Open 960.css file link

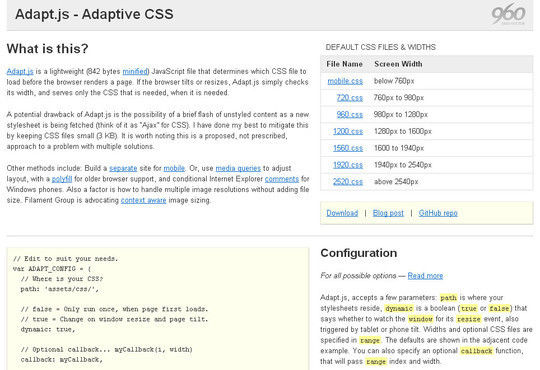point(350,114)
